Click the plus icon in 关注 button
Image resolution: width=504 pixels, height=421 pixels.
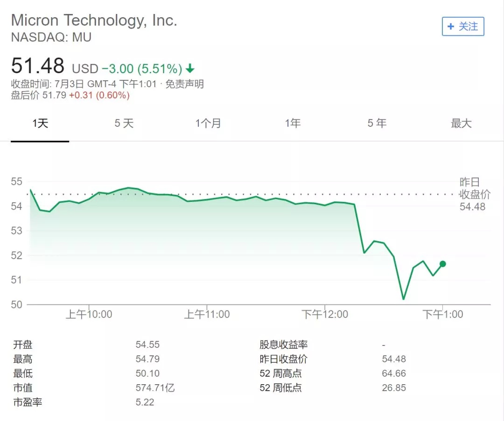click(451, 26)
